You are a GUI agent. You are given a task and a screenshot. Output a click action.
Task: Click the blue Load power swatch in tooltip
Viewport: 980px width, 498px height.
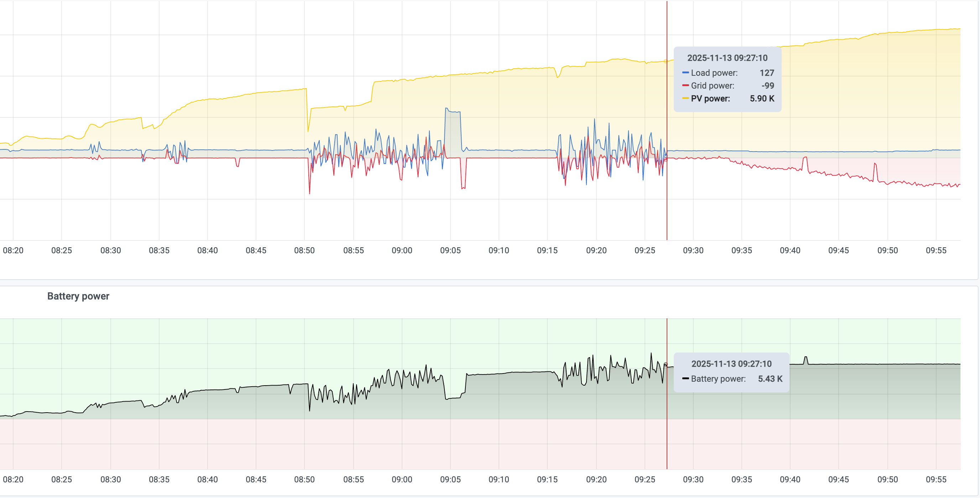pos(686,73)
